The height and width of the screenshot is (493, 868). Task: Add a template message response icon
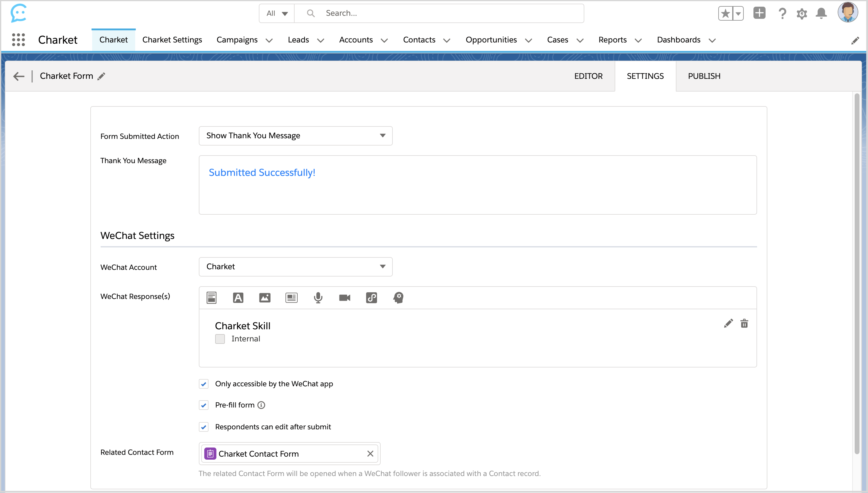point(212,298)
